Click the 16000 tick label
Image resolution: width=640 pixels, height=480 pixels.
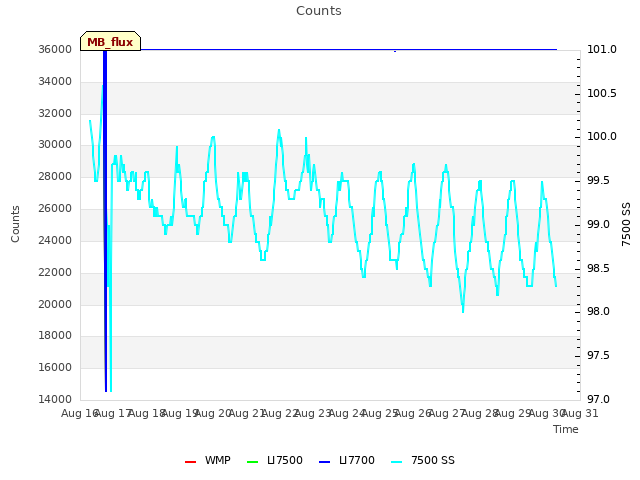55,367
